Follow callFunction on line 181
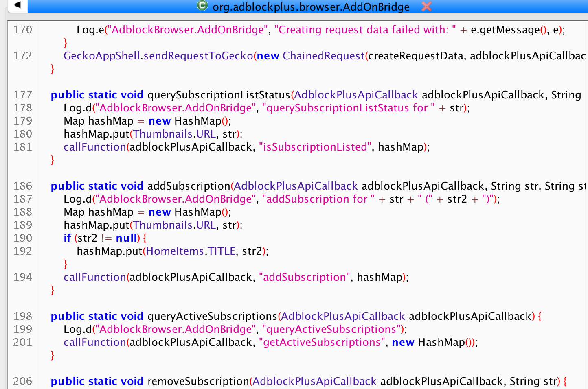 pyautogui.click(x=95, y=147)
